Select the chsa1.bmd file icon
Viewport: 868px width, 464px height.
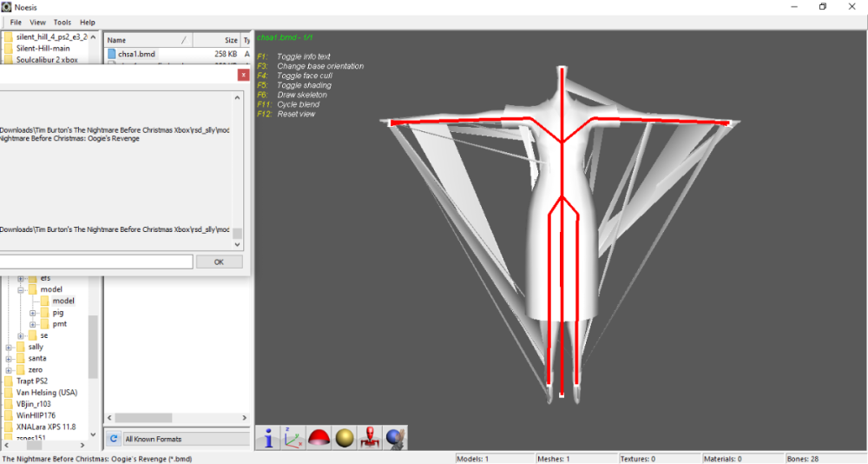pyautogui.click(x=112, y=54)
